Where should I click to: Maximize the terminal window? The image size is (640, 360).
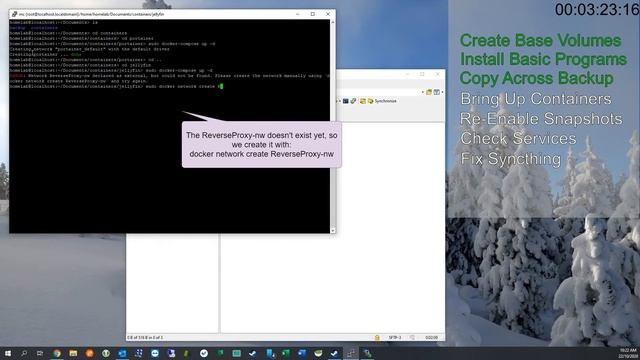[x=313, y=14]
